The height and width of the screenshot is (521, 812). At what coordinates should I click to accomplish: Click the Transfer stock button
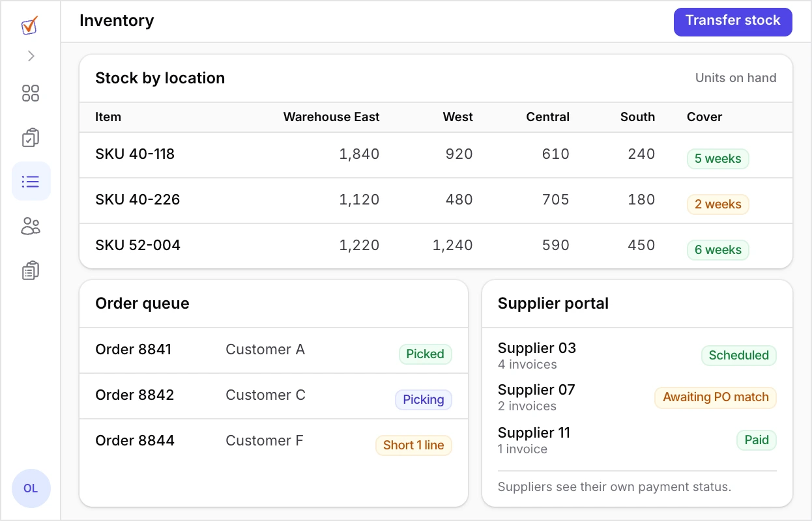point(732,21)
